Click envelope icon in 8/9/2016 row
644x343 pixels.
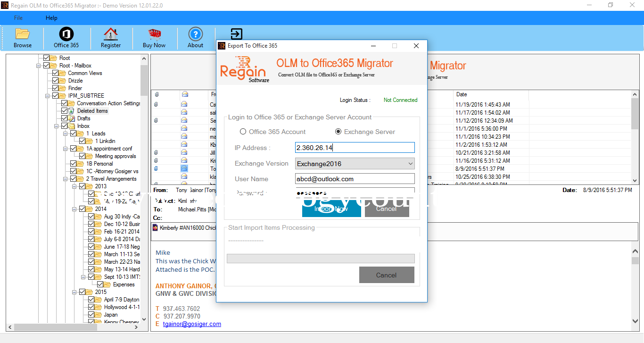184,168
